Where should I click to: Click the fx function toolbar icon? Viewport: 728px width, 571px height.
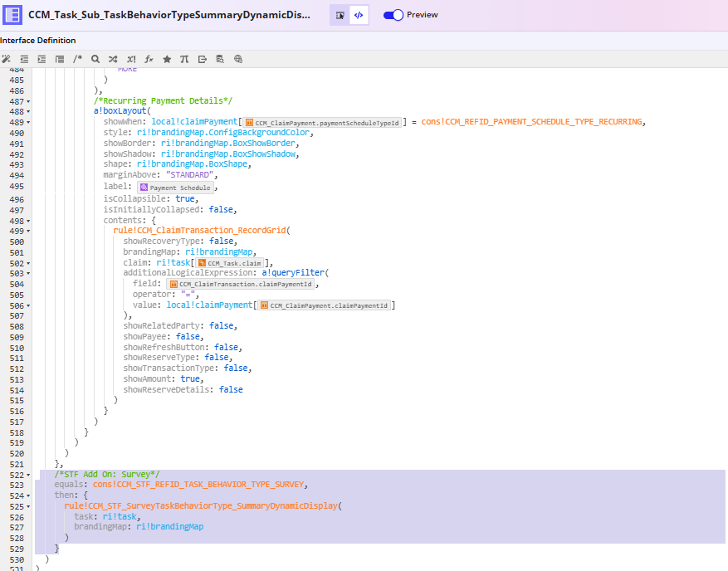(149, 59)
